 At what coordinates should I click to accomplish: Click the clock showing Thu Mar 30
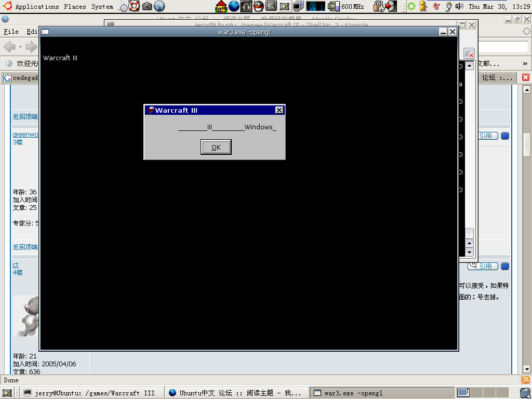pyautogui.click(x=499, y=6)
